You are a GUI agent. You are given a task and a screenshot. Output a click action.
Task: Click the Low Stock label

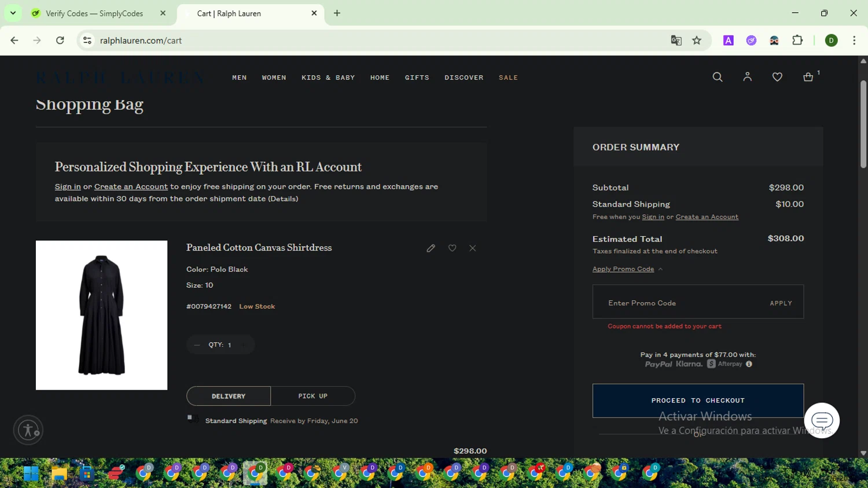pyautogui.click(x=257, y=307)
